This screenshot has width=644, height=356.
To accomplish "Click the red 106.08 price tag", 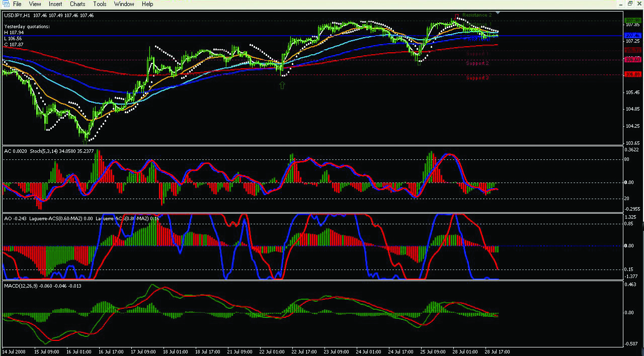I will (x=632, y=74).
